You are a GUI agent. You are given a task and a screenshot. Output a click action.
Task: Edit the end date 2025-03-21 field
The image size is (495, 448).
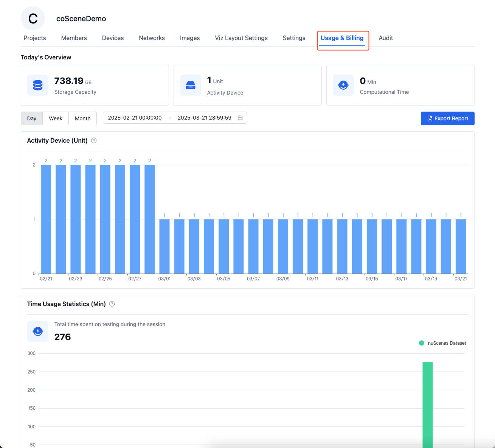pos(205,118)
